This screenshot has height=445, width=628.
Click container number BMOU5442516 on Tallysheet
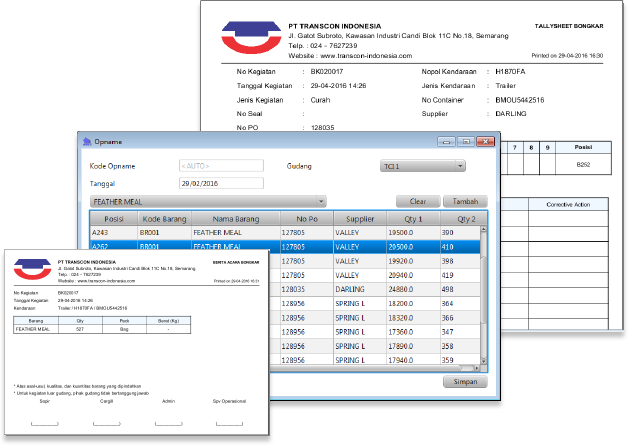click(519, 100)
